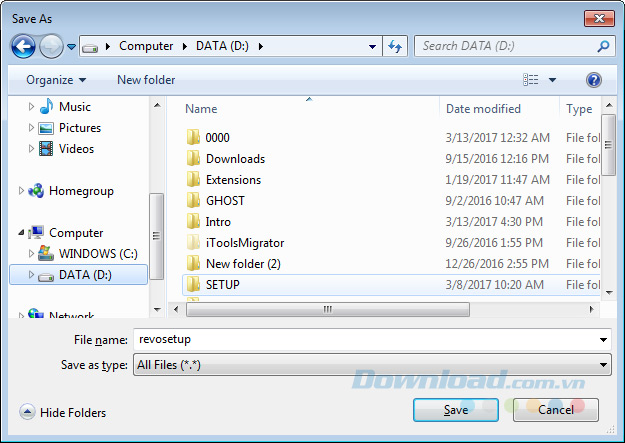
Task: Change view using the view icon
Action: pyautogui.click(x=531, y=80)
